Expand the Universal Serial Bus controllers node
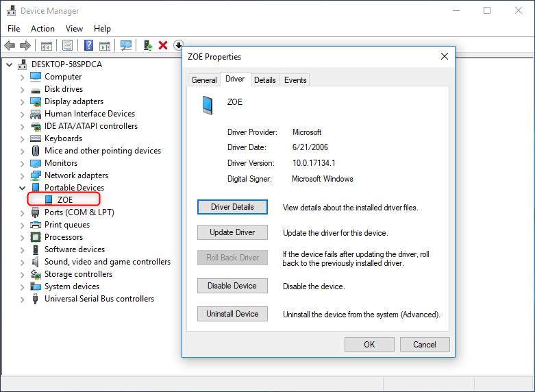 tap(22, 299)
